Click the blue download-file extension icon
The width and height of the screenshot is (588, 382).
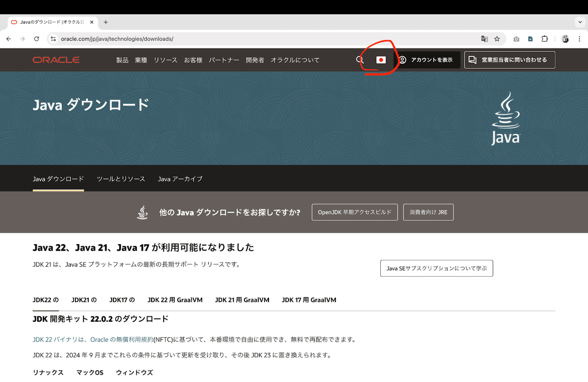(x=530, y=39)
